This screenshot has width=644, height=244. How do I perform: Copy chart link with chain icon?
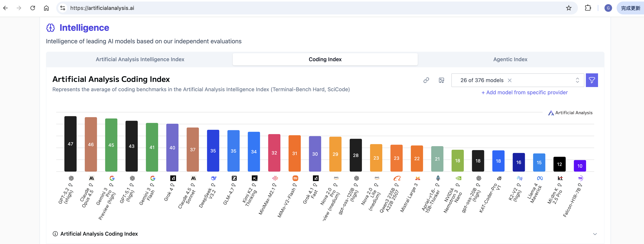point(426,80)
